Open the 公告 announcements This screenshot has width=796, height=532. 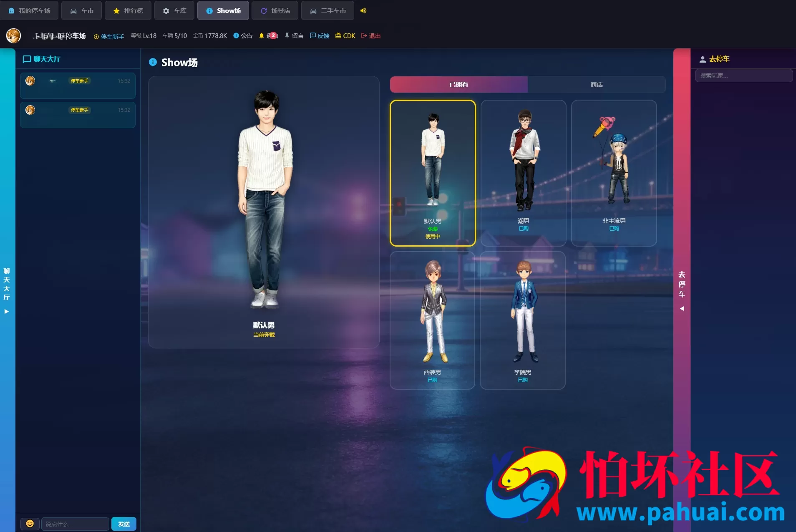[243, 36]
